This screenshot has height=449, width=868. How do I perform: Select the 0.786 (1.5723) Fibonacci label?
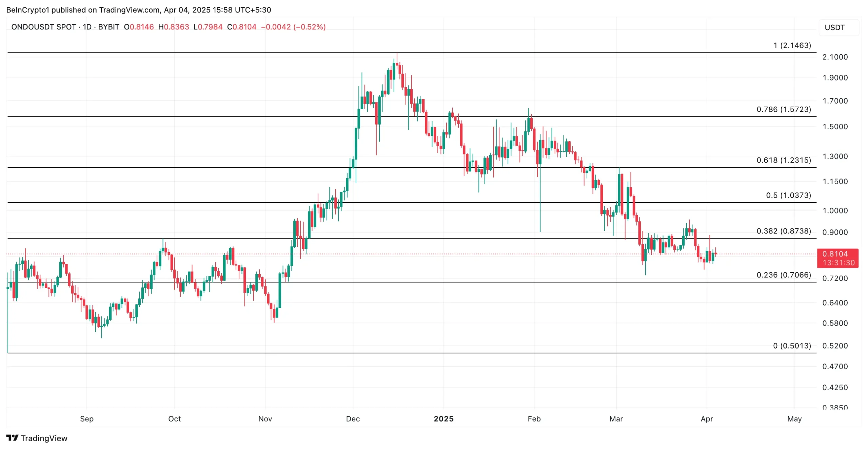coord(783,109)
